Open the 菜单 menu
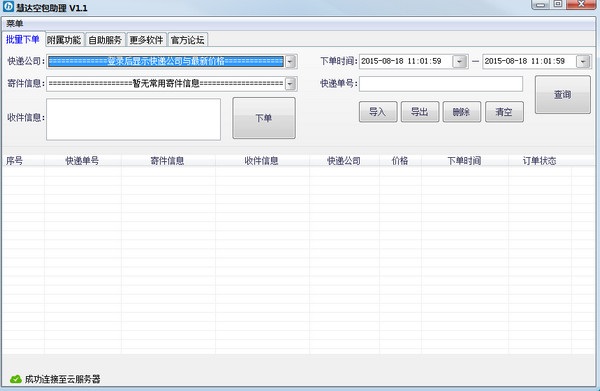The image size is (600, 391). tap(15, 24)
